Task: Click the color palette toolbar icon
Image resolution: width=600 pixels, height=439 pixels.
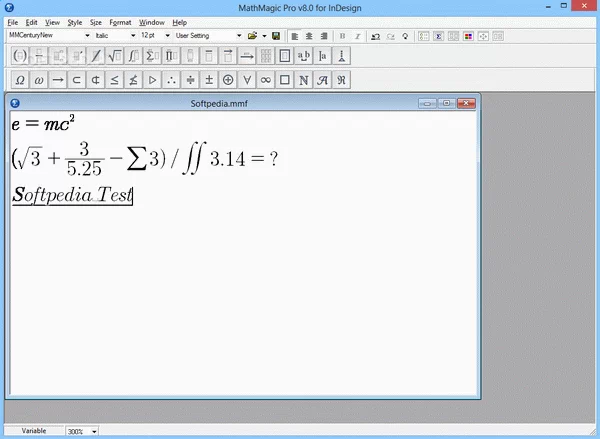Action: click(x=468, y=36)
